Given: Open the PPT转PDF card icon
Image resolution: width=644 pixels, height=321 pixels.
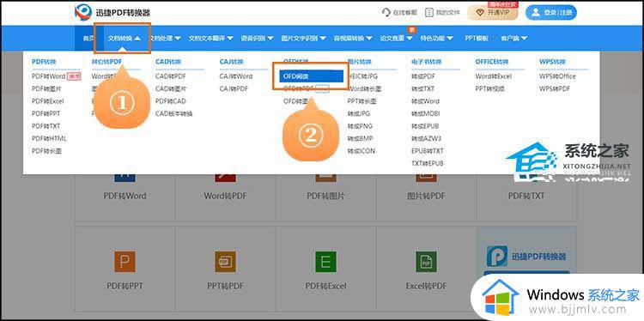Looking at the screenshot, I should pyautogui.click(x=226, y=262).
